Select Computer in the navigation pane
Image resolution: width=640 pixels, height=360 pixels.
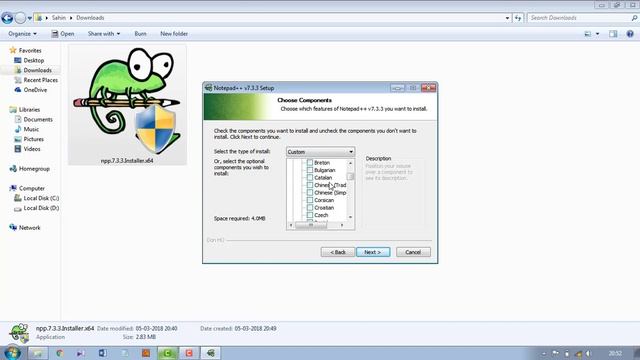click(27, 189)
